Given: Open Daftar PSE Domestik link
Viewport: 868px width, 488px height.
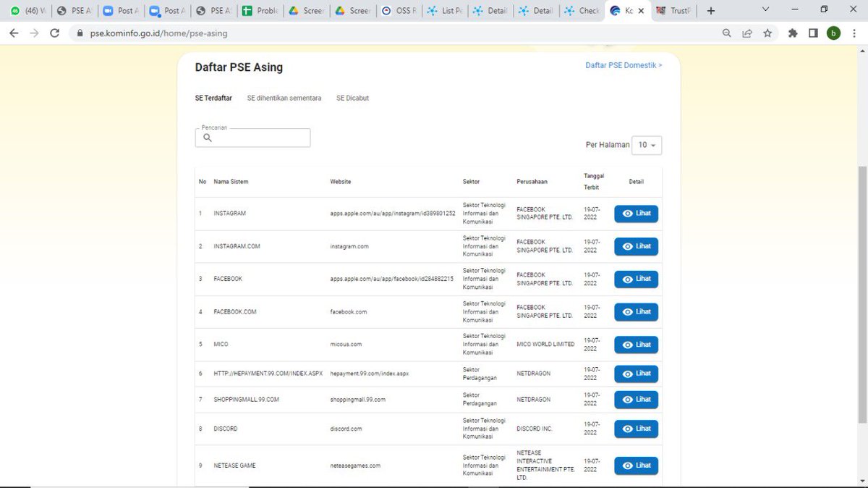Looking at the screenshot, I should (x=624, y=65).
